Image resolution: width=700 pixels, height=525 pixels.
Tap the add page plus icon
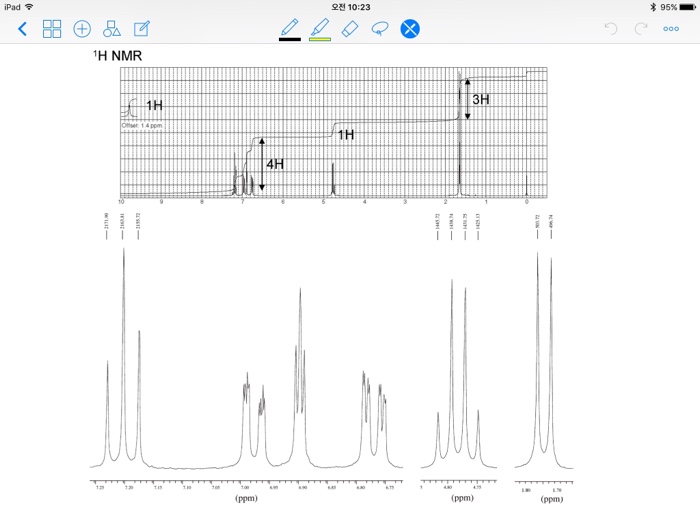(82, 29)
